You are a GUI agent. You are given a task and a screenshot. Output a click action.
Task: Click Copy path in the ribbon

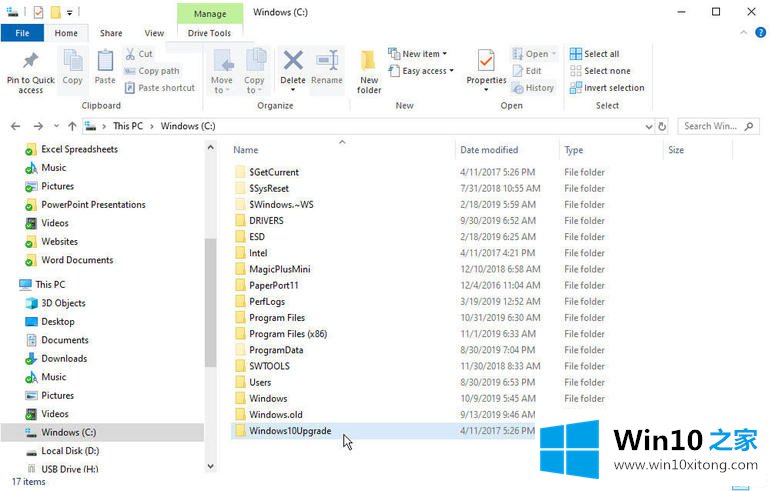point(152,71)
